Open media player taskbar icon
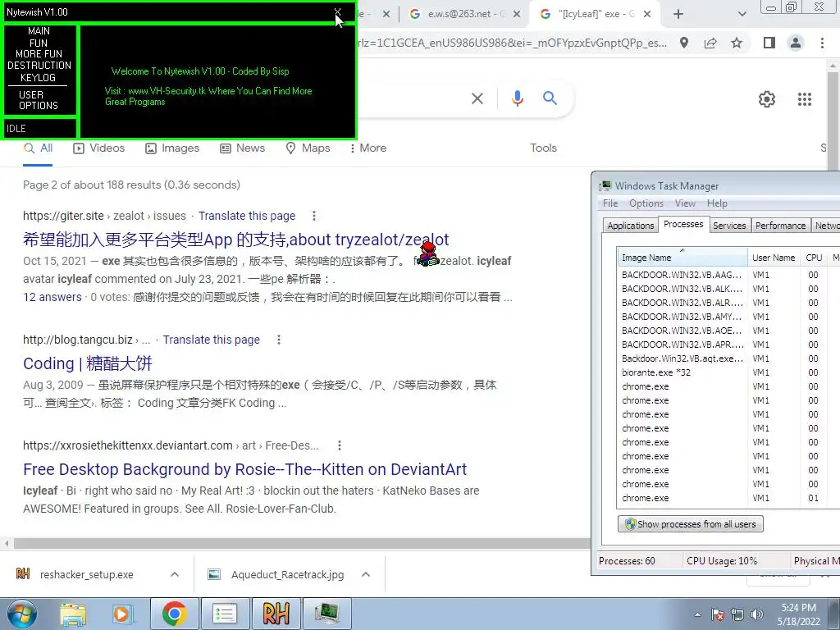The width and height of the screenshot is (840, 630). (122, 614)
